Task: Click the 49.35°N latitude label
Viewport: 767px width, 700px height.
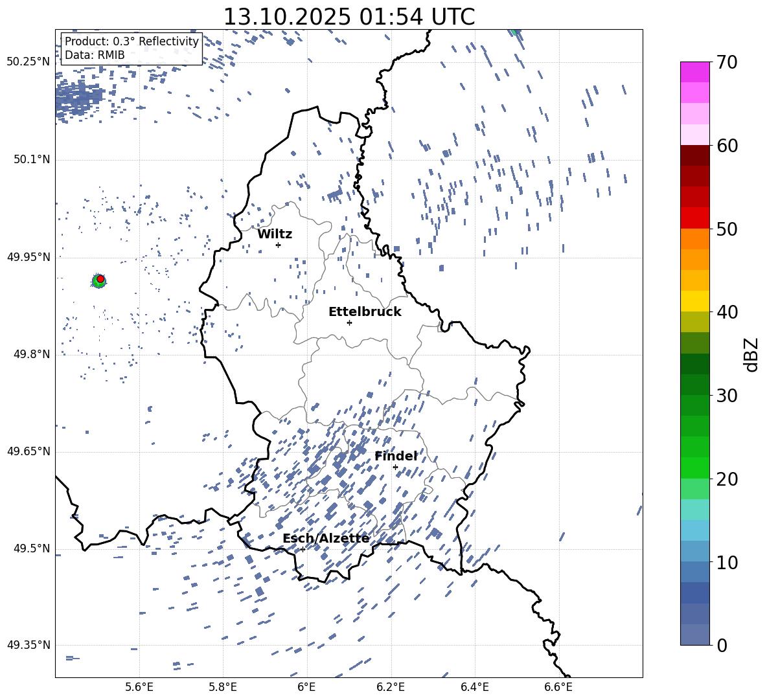Action: coord(29,645)
